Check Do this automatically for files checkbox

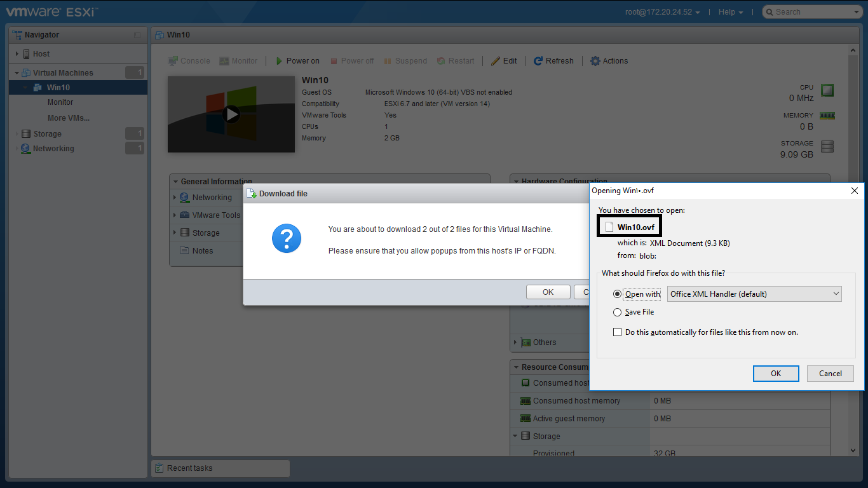(617, 332)
